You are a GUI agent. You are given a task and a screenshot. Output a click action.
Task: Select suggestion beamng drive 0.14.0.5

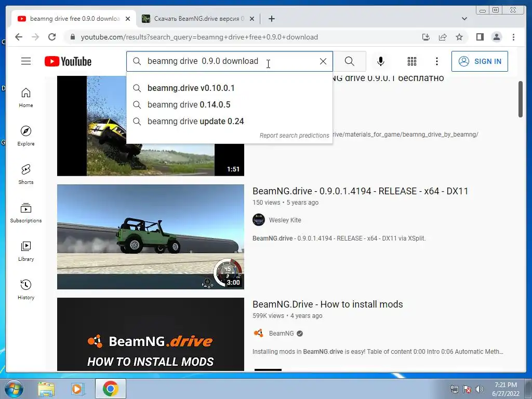click(229, 105)
